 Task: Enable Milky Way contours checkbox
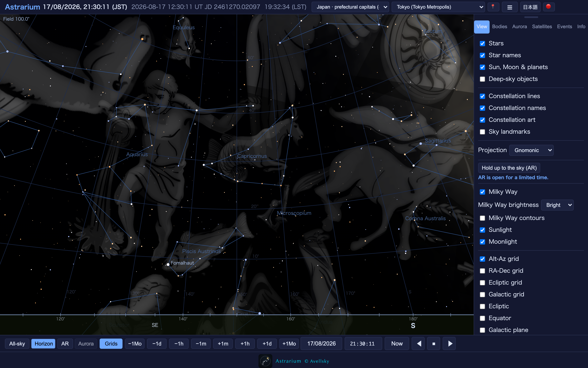(482, 218)
